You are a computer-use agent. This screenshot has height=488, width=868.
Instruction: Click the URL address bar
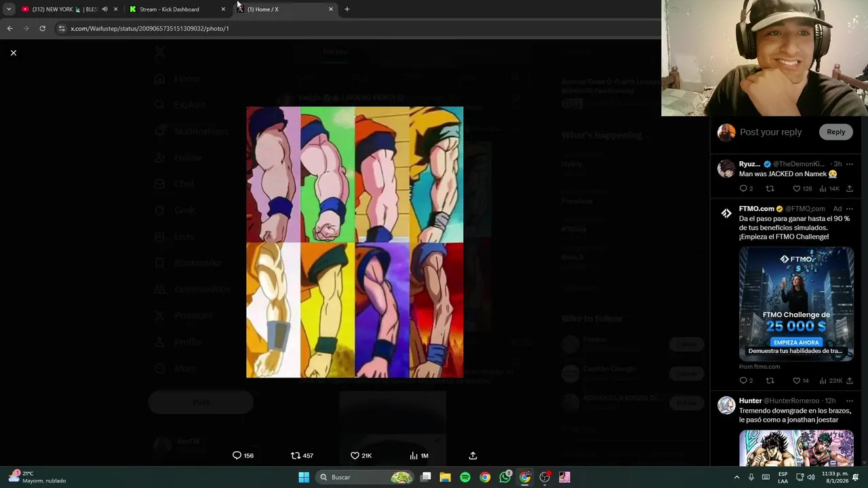[x=359, y=28]
